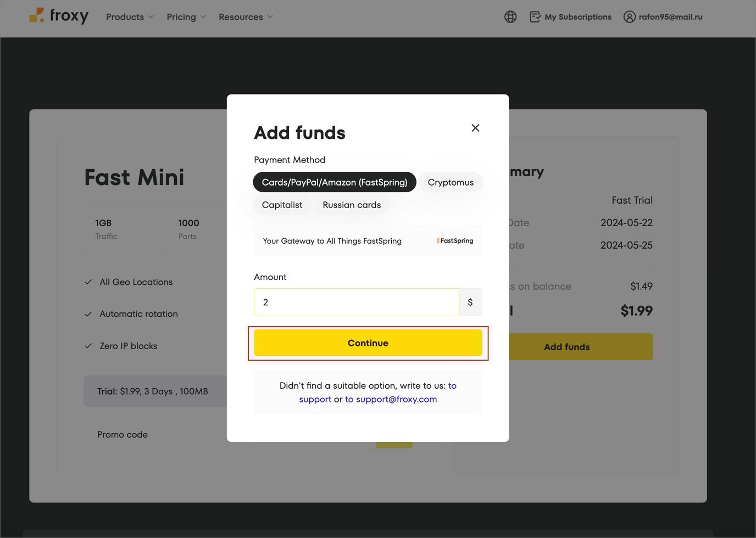Image resolution: width=756 pixels, height=538 pixels.
Task: Close the Add funds dialog
Action: coord(475,128)
